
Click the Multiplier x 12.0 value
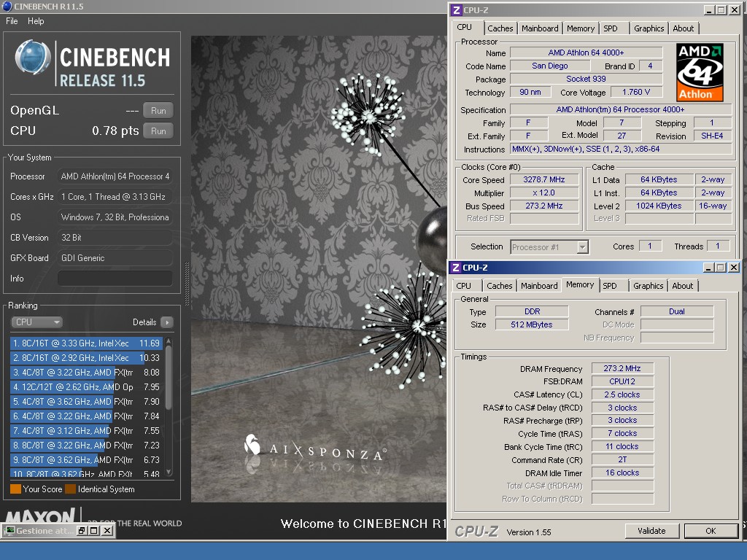544,192
